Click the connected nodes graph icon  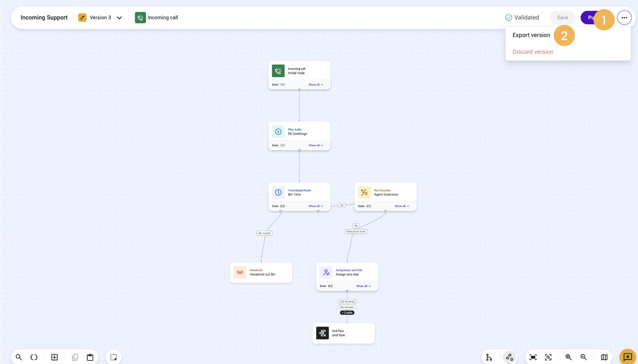pos(510,357)
